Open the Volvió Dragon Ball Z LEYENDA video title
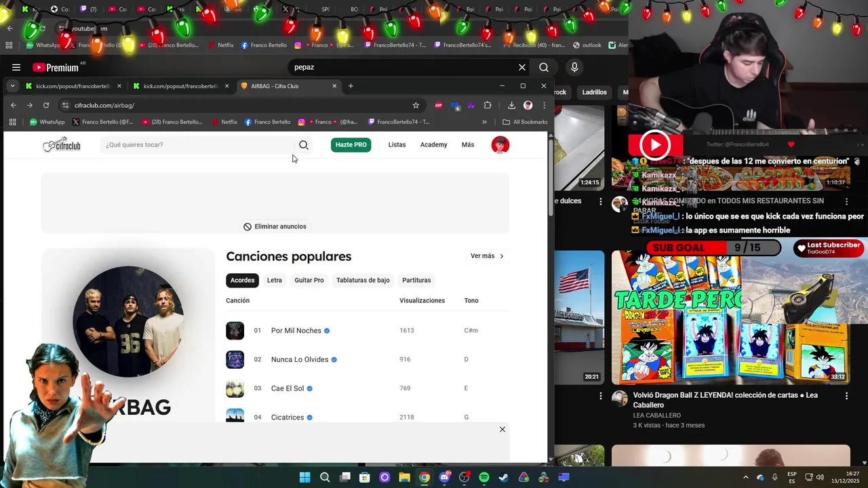Image resolution: width=868 pixels, height=488 pixels. pos(725,400)
